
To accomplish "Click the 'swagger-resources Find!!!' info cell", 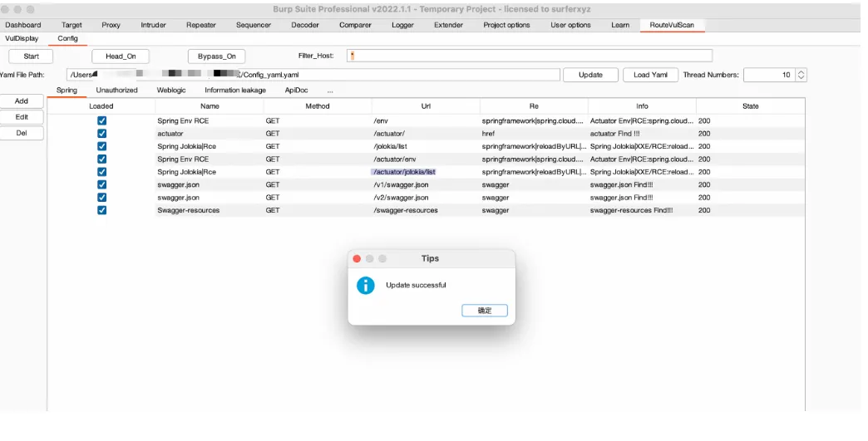I will click(x=642, y=210).
